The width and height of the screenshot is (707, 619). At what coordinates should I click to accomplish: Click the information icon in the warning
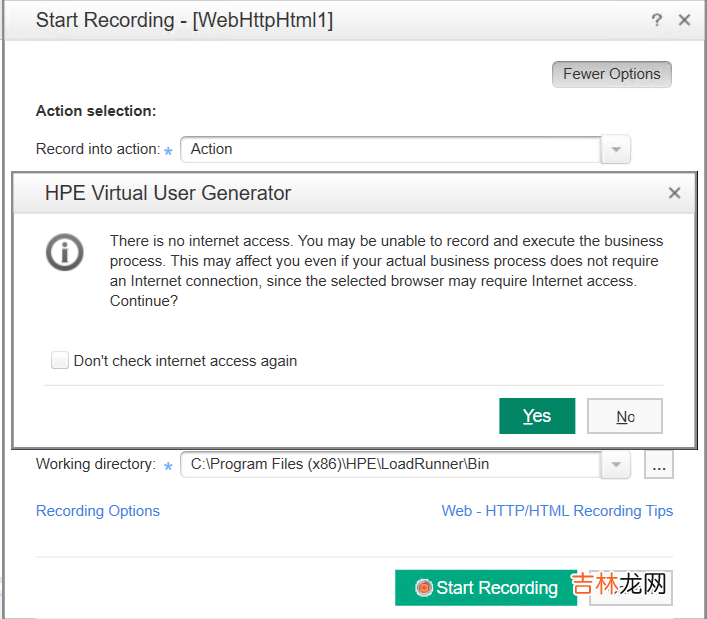point(65,252)
